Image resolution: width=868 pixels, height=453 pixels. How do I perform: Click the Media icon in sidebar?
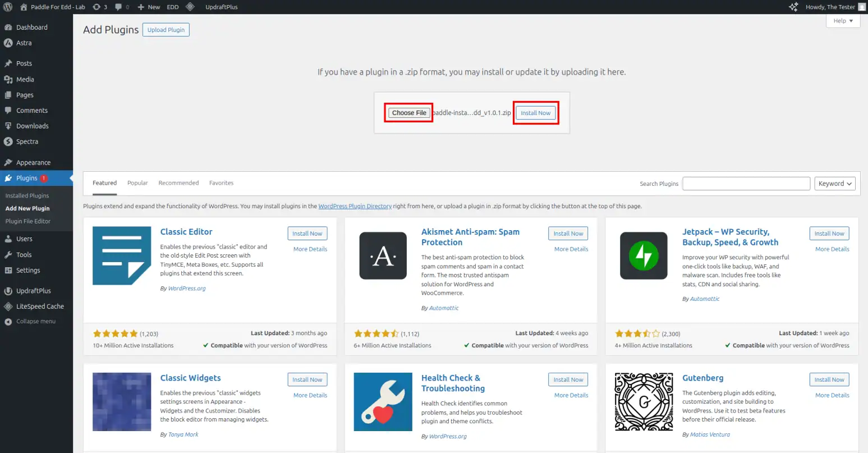click(8, 79)
